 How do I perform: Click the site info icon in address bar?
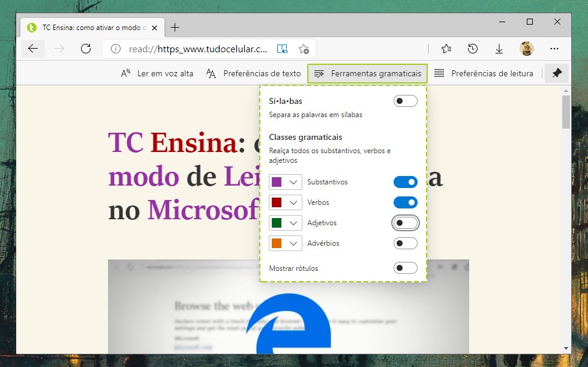click(x=115, y=49)
